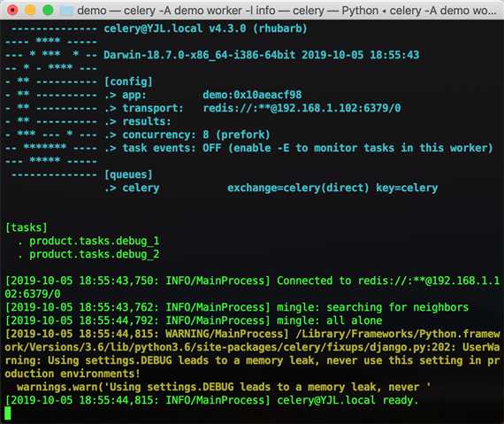The width and height of the screenshot is (504, 424).
Task: Click the 'task events: OFF' text
Action: (172, 148)
